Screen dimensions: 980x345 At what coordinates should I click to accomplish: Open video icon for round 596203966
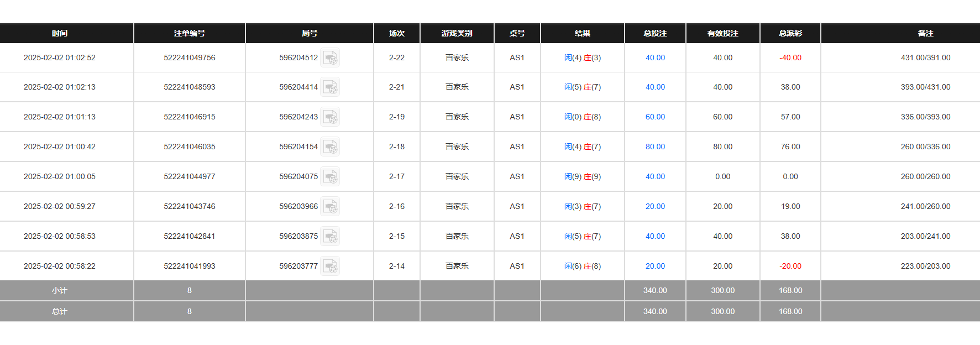click(330, 207)
